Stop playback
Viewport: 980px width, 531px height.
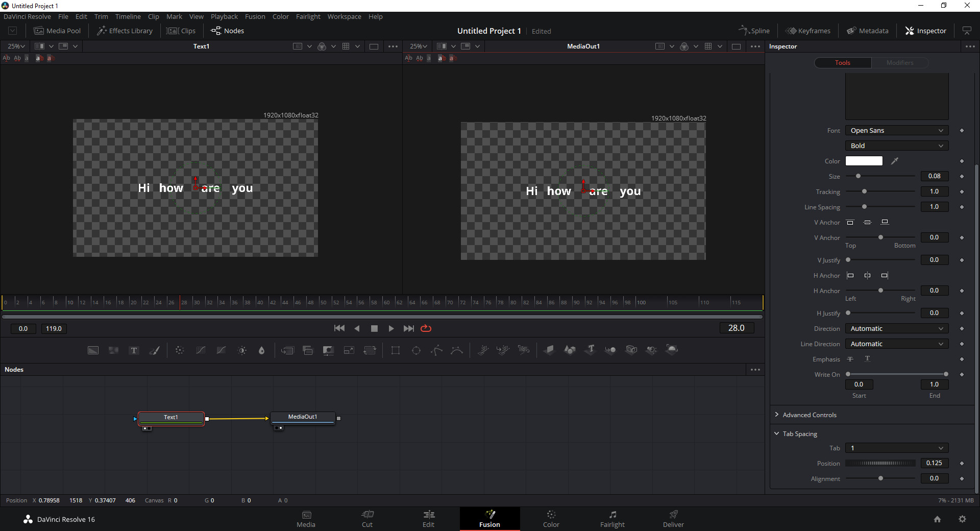[374, 328]
